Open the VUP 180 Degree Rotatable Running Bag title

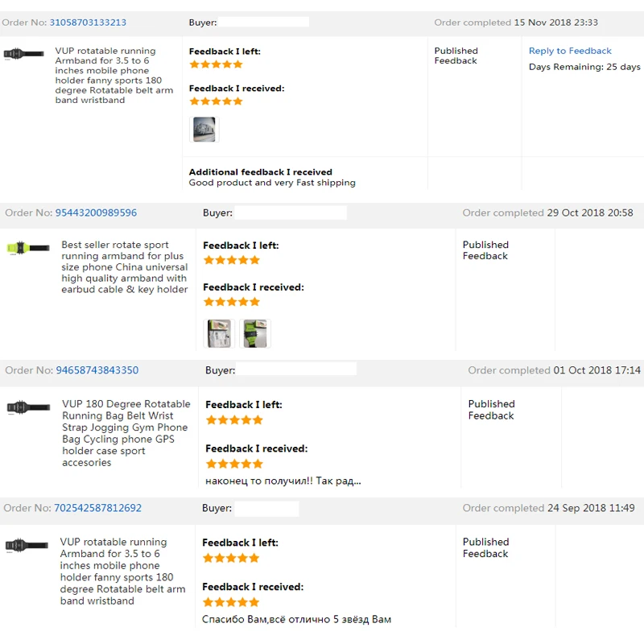pos(126,433)
